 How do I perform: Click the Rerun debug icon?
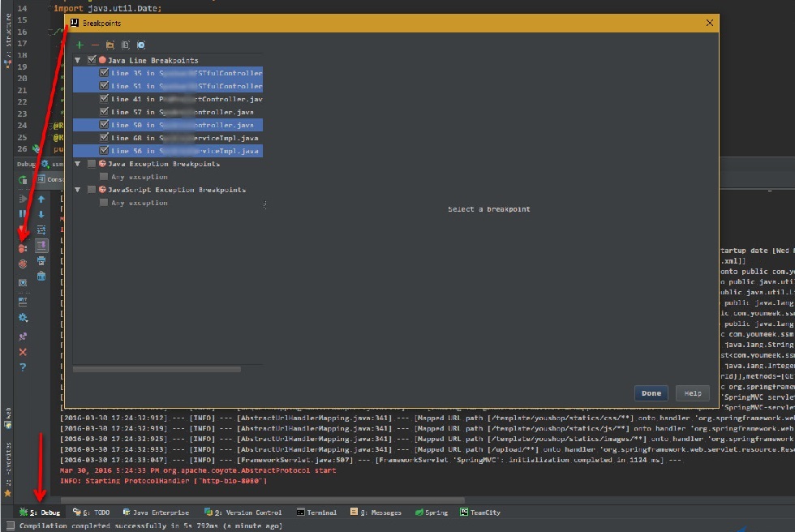click(23, 180)
